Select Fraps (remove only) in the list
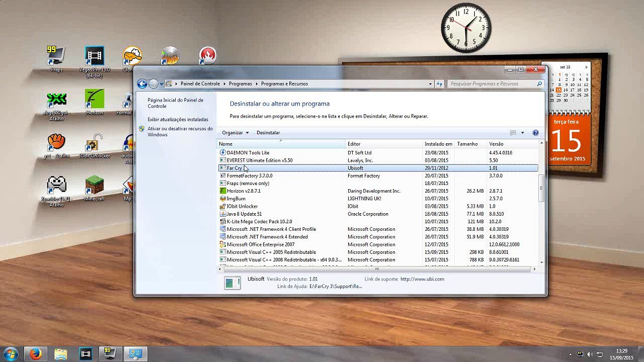Image resolution: width=644 pixels, height=362 pixels. [378, 184]
